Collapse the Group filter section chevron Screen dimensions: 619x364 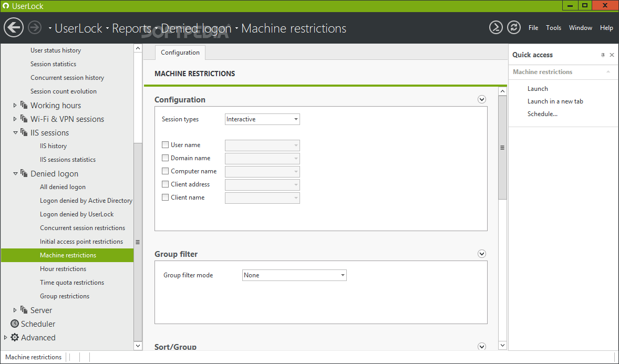pos(482,254)
